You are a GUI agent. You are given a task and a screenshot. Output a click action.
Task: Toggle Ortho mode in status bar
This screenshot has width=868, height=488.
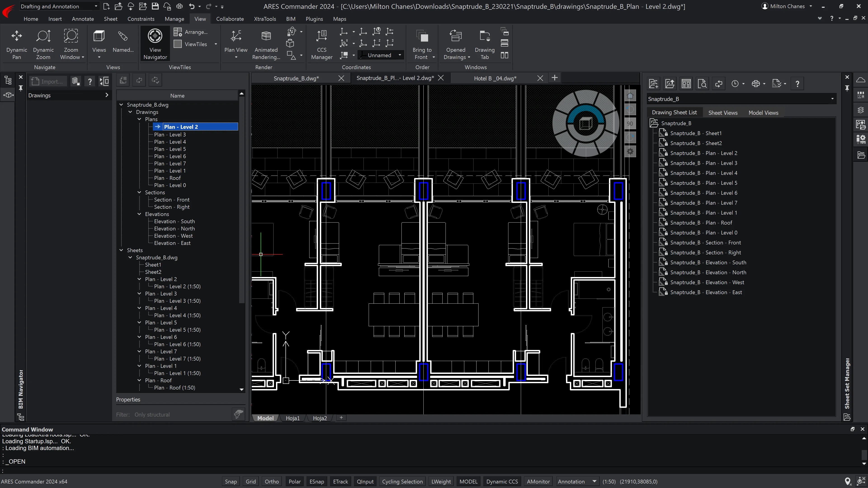[272, 481]
